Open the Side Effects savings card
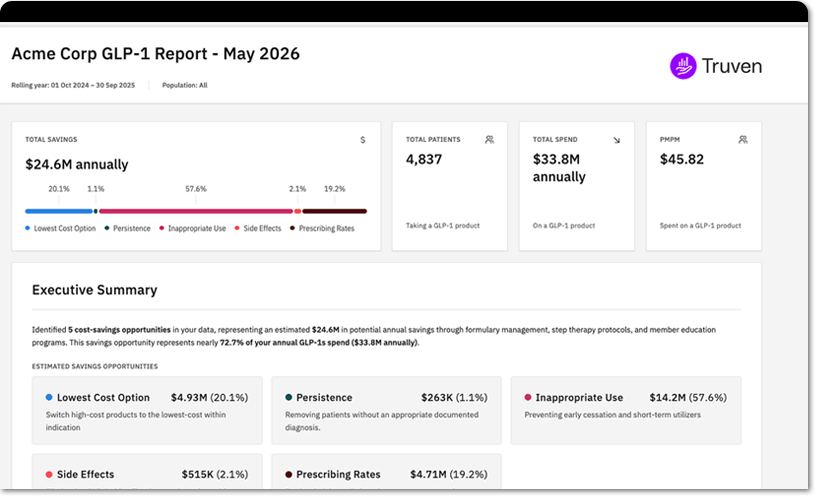Image resolution: width=822 pixels, height=497 pixels. coord(147,472)
